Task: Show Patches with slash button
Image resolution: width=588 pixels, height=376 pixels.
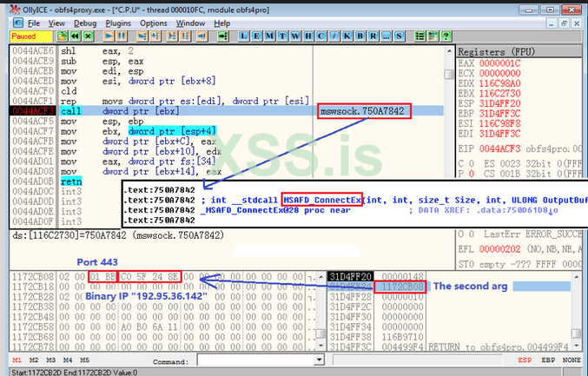Action: [x=334, y=36]
